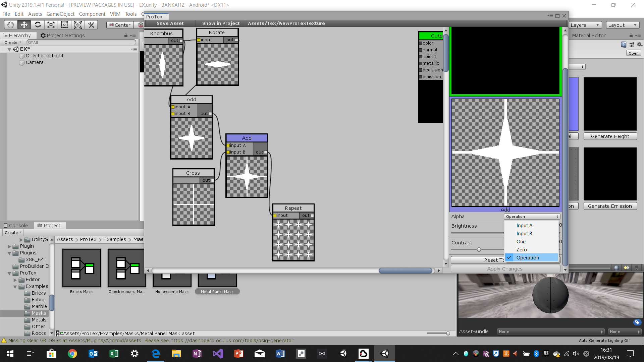
Task: Click the Save Asset button
Action: [170, 23]
